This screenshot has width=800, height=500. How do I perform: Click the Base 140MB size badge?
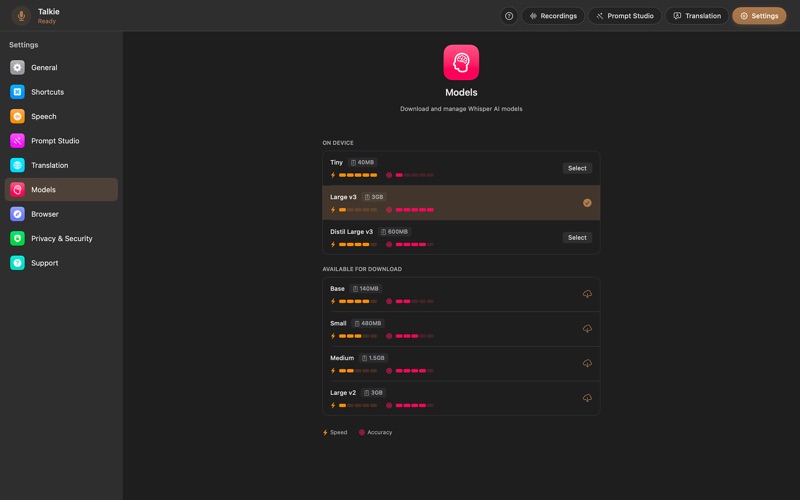tap(365, 289)
